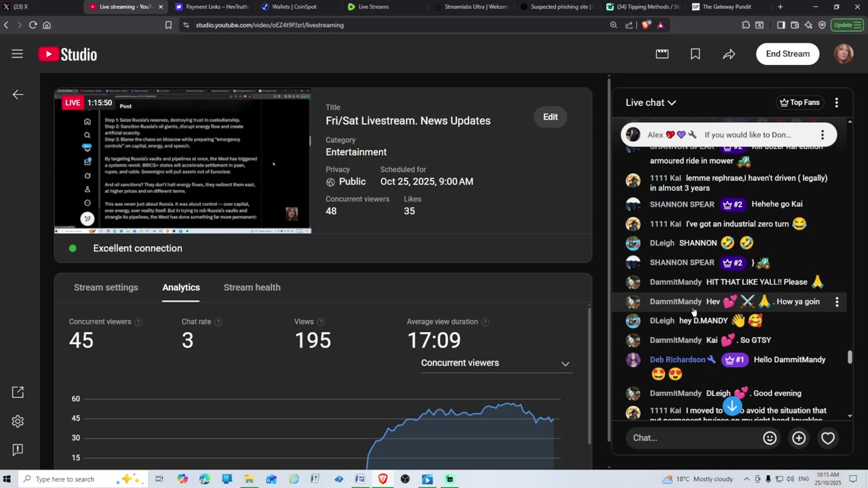The image size is (868, 488).
Task: Switch to Stream settings tab
Action: point(106,287)
